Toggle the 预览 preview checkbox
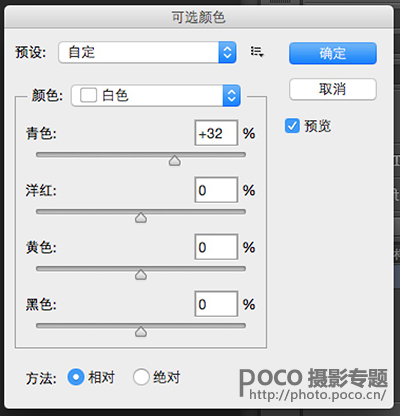400x416 pixels. pyautogui.click(x=292, y=126)
